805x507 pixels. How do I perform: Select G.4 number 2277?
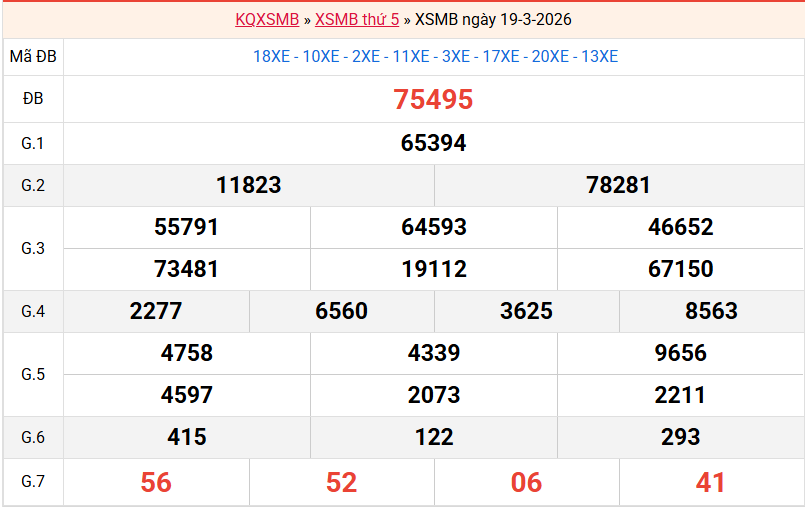pyautogui.click(x=156, y=311)
